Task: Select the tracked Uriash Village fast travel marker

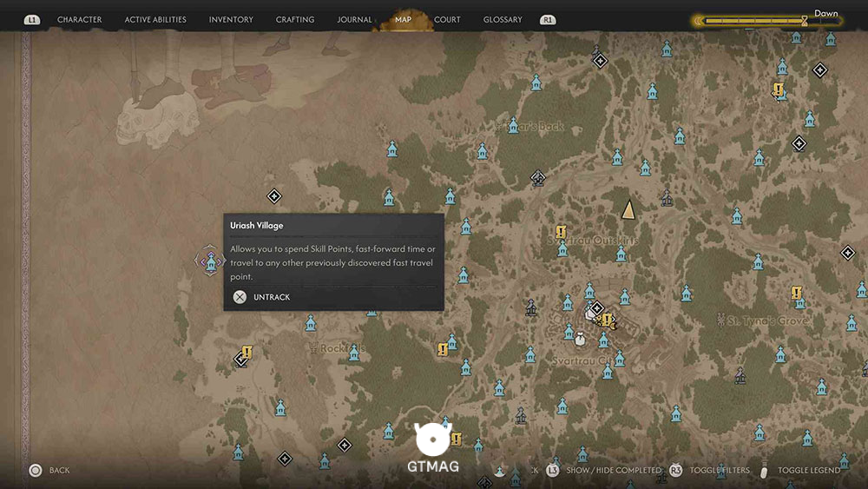Action: 210,261
